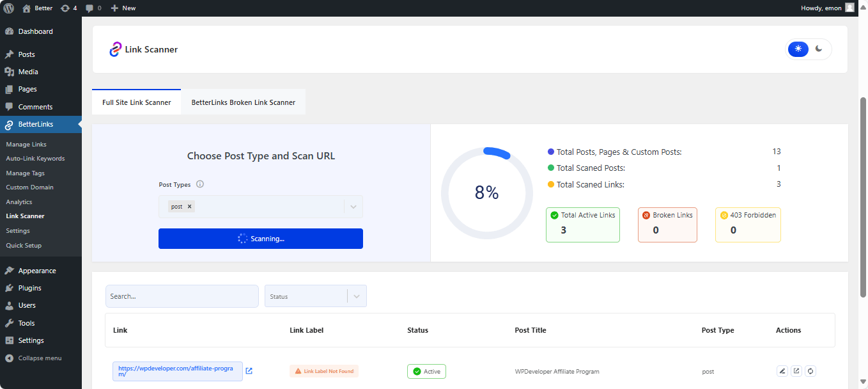Open Manage Links in the BetterLinks menu
Screen dimensions: 868x389
27,144
